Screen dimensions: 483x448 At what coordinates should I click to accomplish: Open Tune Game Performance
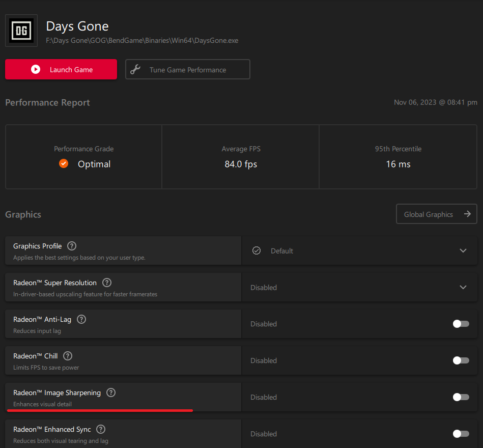coord(188,69)
